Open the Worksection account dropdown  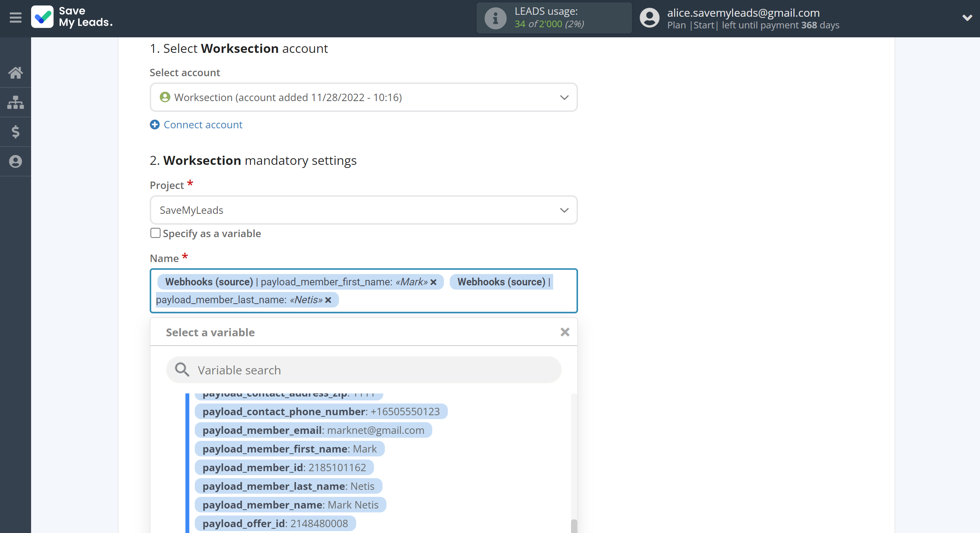(363, 97)
